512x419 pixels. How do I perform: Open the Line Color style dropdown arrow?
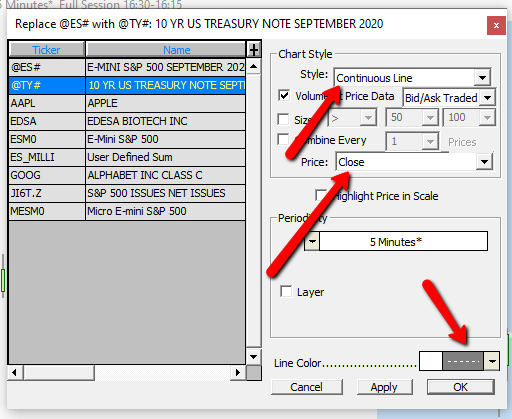tap(492, 361)
